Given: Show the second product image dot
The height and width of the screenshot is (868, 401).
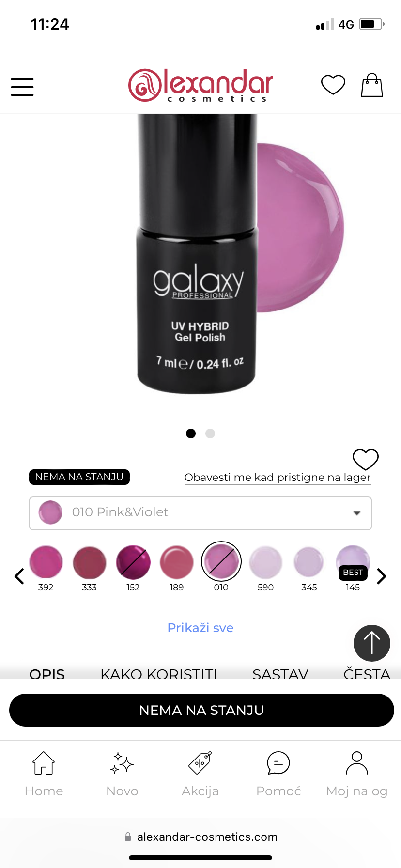Looking at the screenshot, I should coord(210,434).
